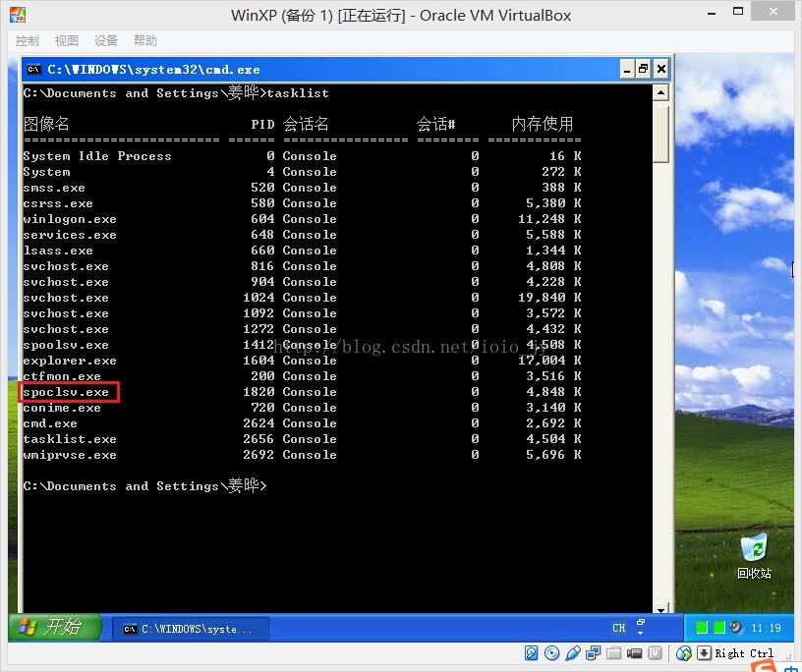Click the smss.exe process name

54,188
